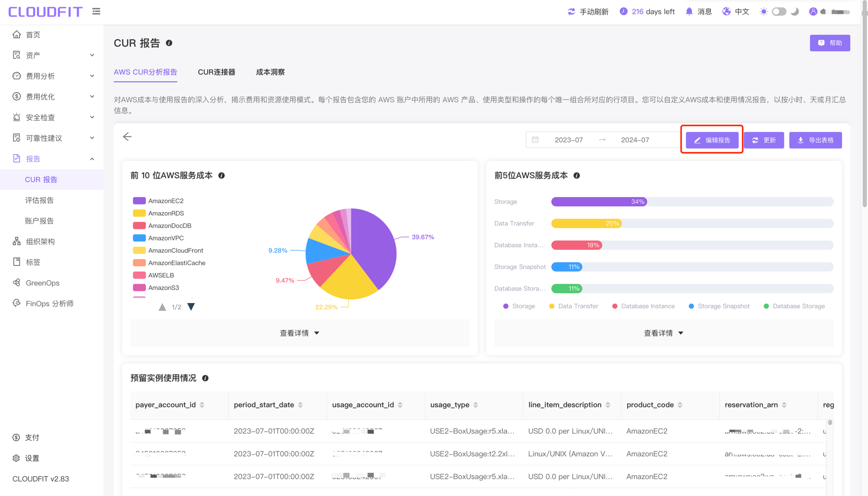Click the calendar icon in date range

(535, 140)
